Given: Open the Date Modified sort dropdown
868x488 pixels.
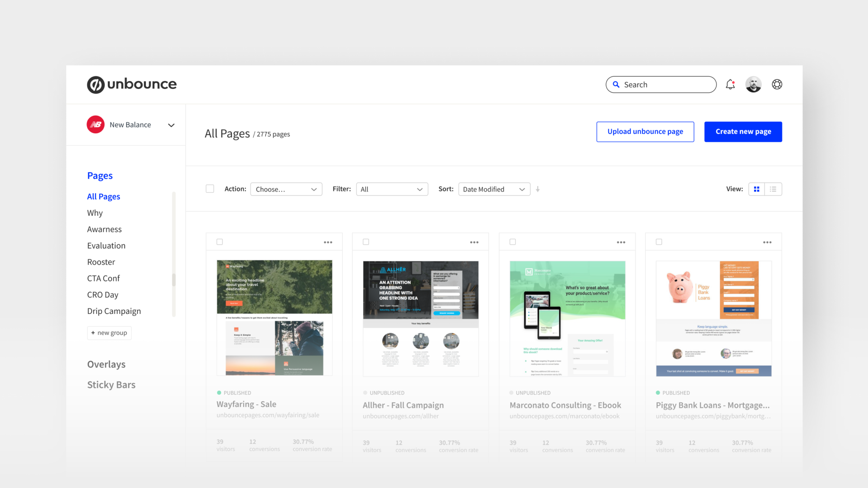Looking at the screenshot, I should [494, 189].
